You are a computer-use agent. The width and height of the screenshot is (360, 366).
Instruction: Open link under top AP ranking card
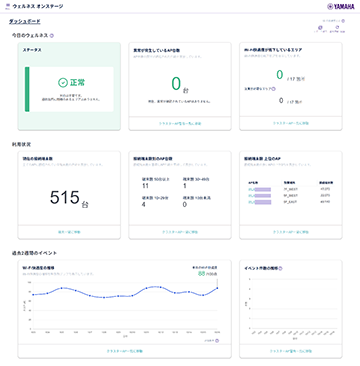291,232
